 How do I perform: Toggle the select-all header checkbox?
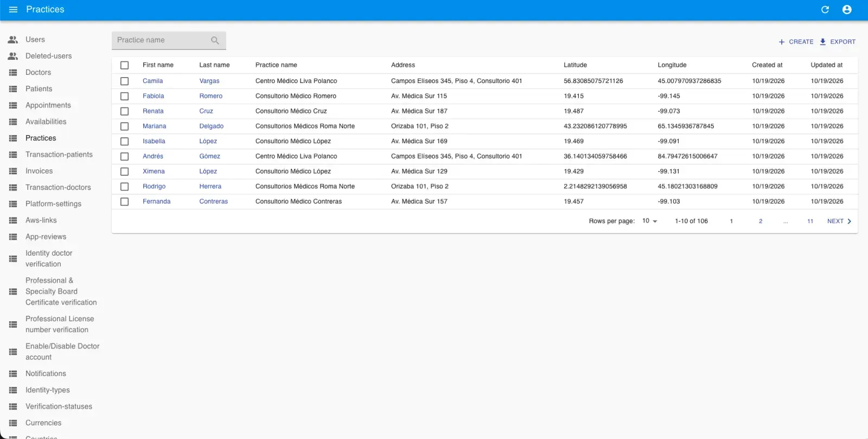[124, 65]
